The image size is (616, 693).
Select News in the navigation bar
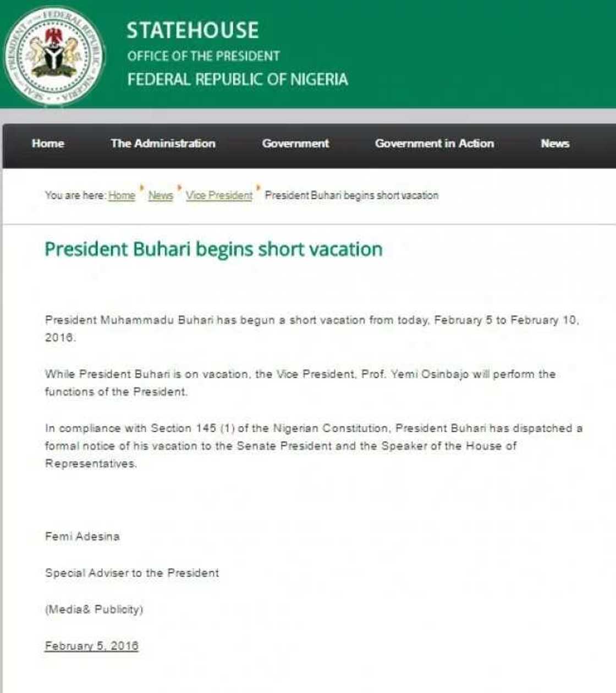[x=555, y=144]
